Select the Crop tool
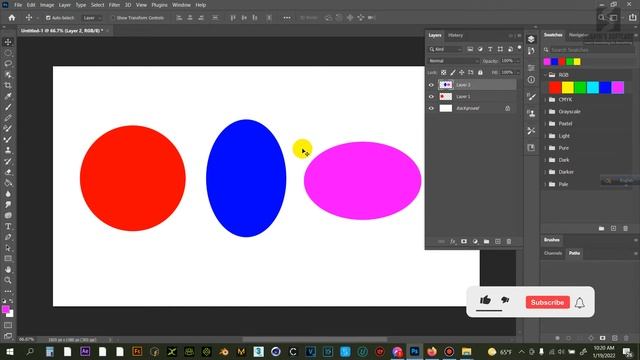 pyautogui.click(x=8, y=85)
